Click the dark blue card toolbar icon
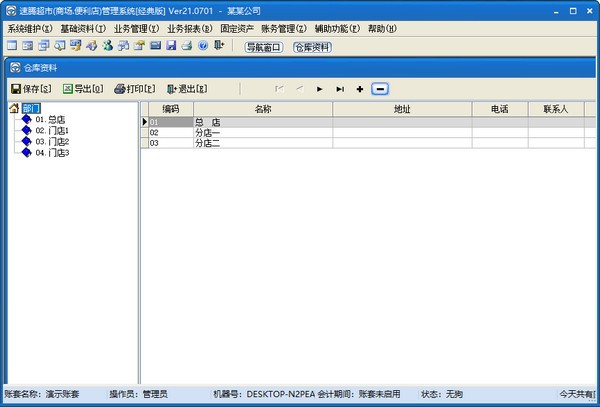Viewport: 600px width, 407px height. pos(155,46)
